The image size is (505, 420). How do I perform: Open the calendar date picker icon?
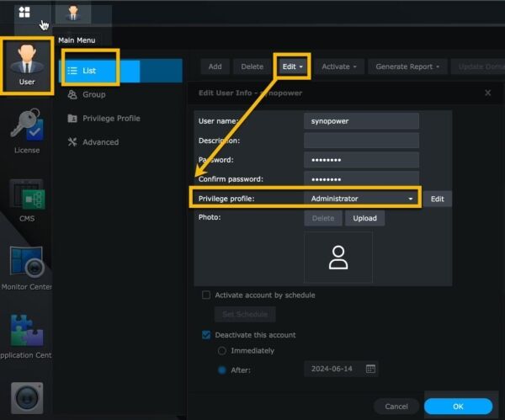point(370,369)
